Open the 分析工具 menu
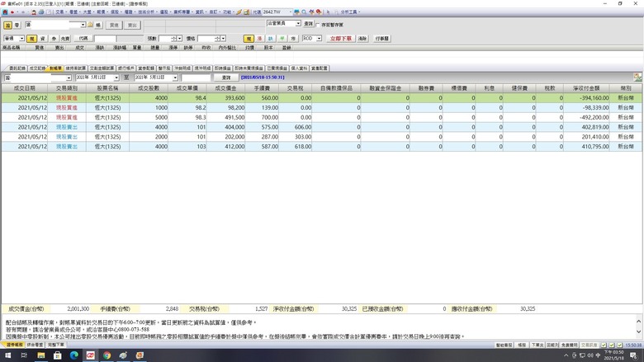The image size is (644, 362). (348, 12)
